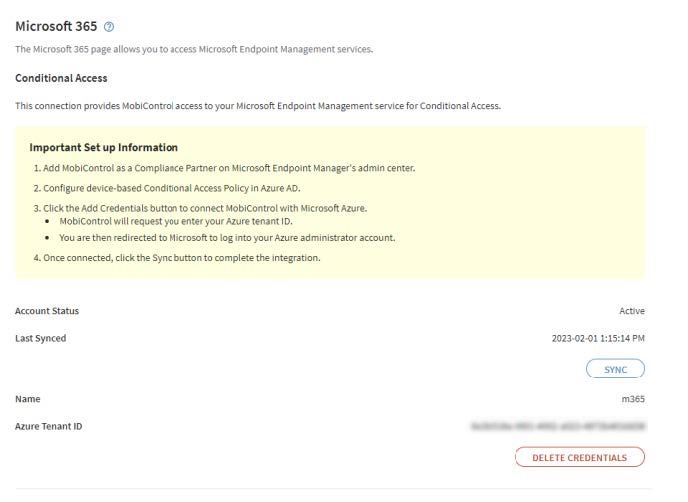Image resolution: width=688 pixels, height=502 pixels.
Task: Click the Azure Tenant ID label
Action: (49, 426)
